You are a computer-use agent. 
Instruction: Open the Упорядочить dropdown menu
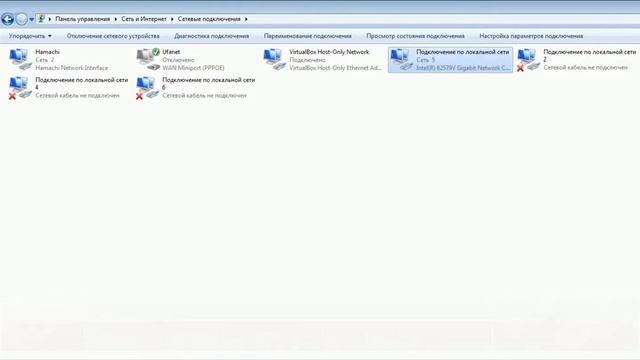pos(30,36)
